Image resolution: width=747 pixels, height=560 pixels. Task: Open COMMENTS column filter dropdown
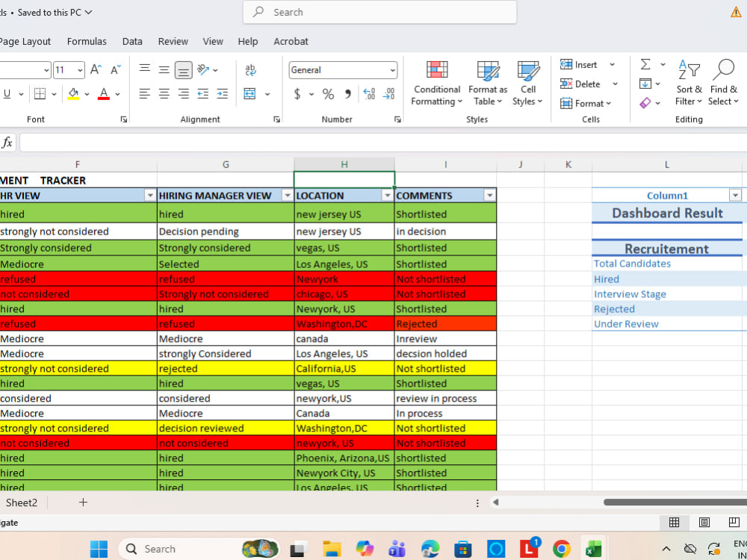489,195
